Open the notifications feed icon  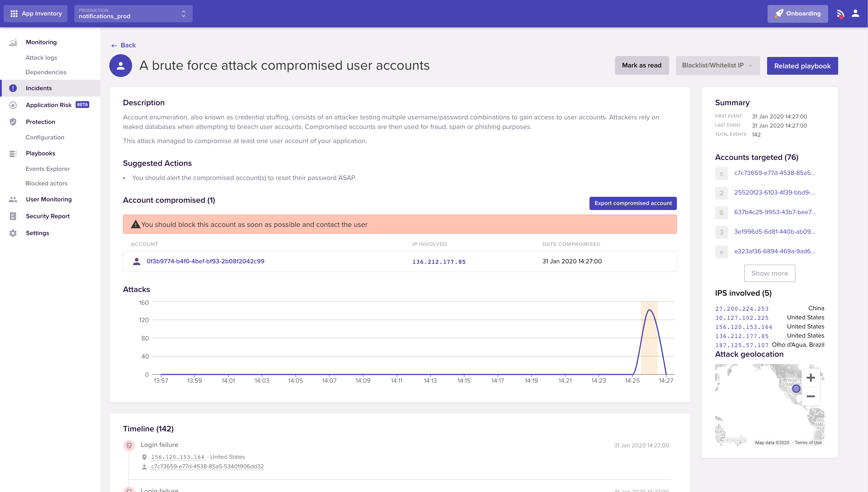[x=840, y=14]
